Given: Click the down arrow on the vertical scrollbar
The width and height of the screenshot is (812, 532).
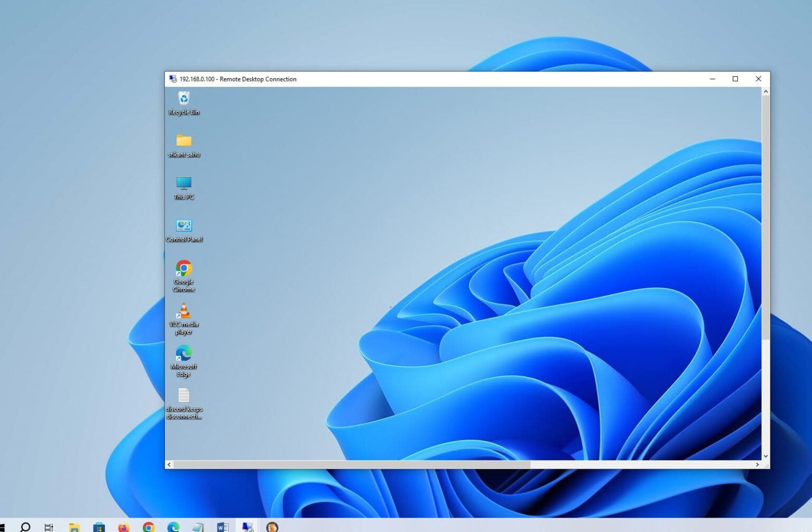Looking at the screenshot, I should click(x=765, y=455).
